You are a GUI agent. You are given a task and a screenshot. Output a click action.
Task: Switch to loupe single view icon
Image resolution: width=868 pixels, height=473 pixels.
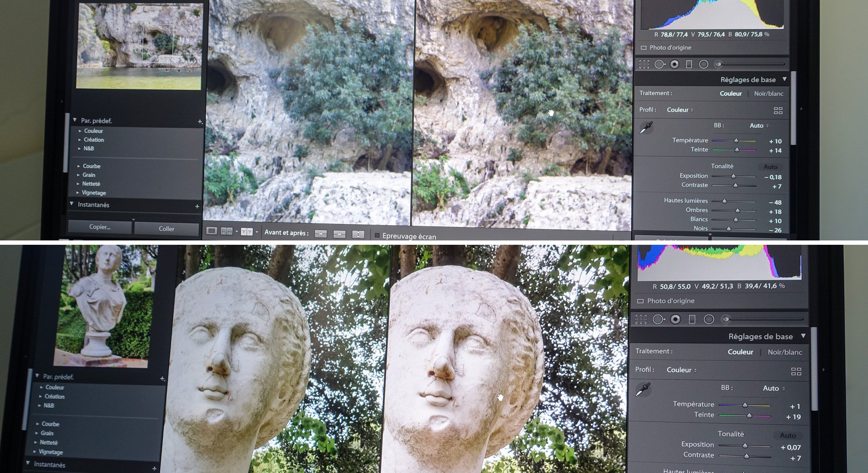click(211, 231)
